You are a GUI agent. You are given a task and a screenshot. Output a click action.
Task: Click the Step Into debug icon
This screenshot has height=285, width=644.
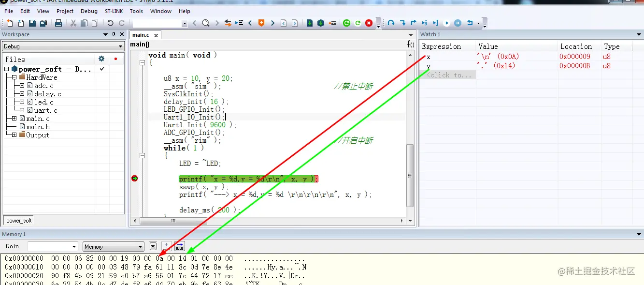pos(402,23)
